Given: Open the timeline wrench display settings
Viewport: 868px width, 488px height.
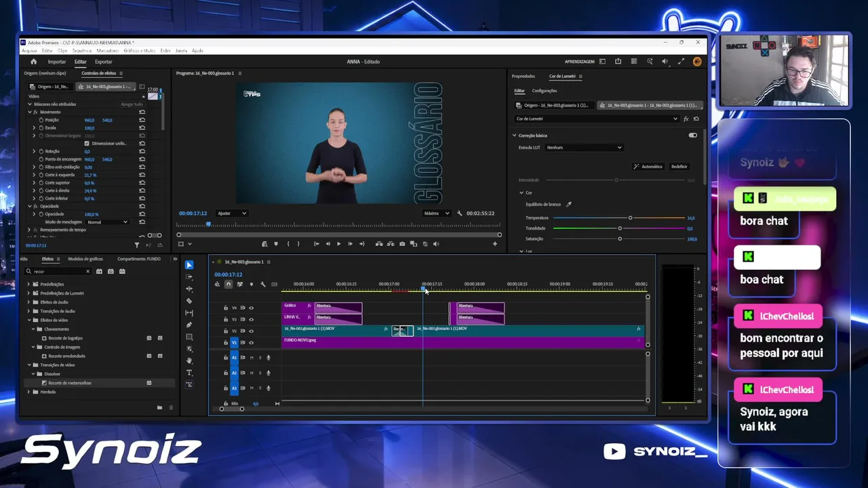Looking at the screenshot, I should point(262,284).
